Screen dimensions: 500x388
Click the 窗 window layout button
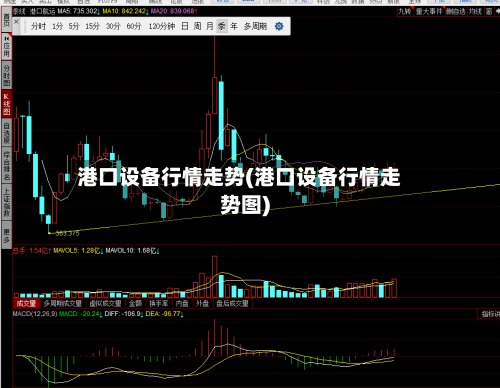coord(489,11)
